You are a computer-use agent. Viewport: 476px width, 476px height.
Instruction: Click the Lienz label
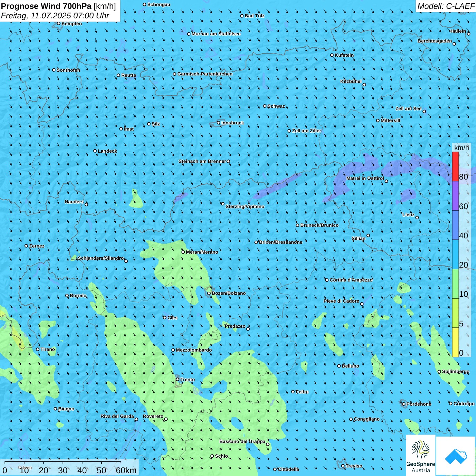coord(408,215)
